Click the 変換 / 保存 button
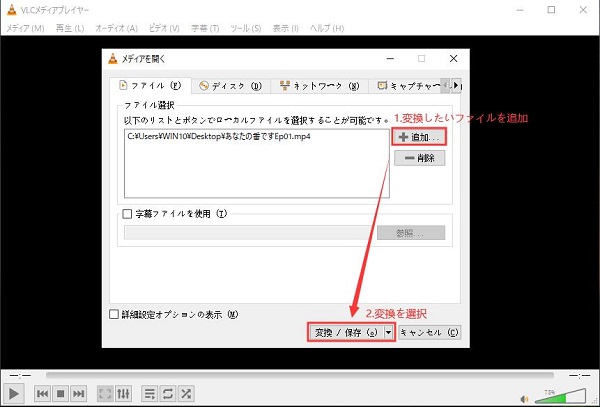600x407 pixels. click(x=346, y=332)
